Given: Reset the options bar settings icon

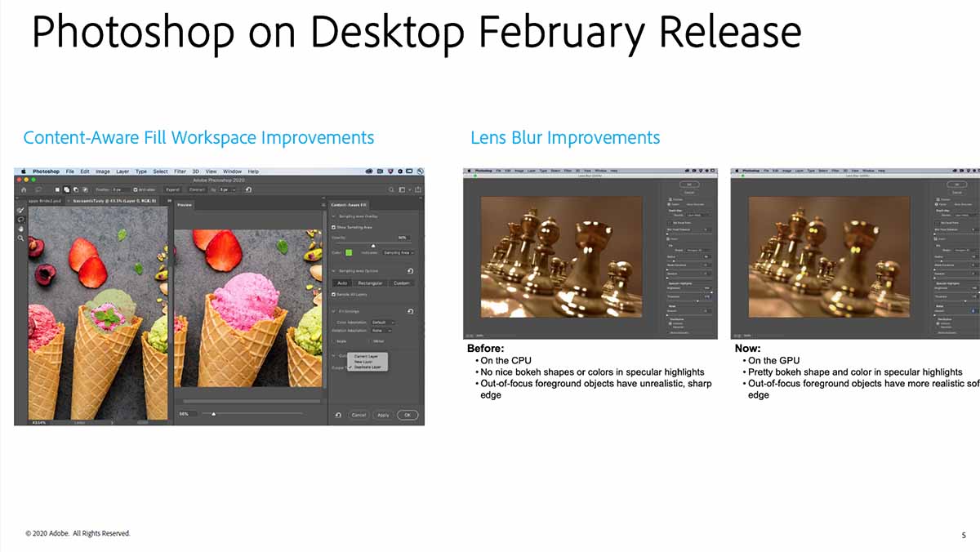Looking at the screenshot, I should click(248, 189).
